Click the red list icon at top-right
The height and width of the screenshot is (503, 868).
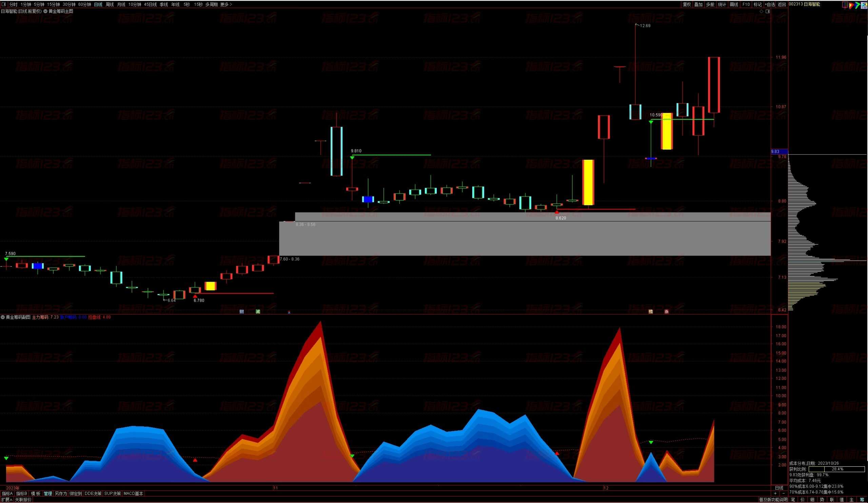(x=845, y=4)
